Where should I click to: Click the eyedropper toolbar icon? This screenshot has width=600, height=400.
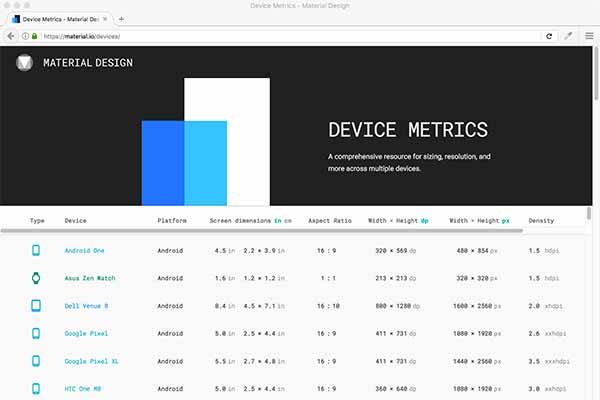568,36
